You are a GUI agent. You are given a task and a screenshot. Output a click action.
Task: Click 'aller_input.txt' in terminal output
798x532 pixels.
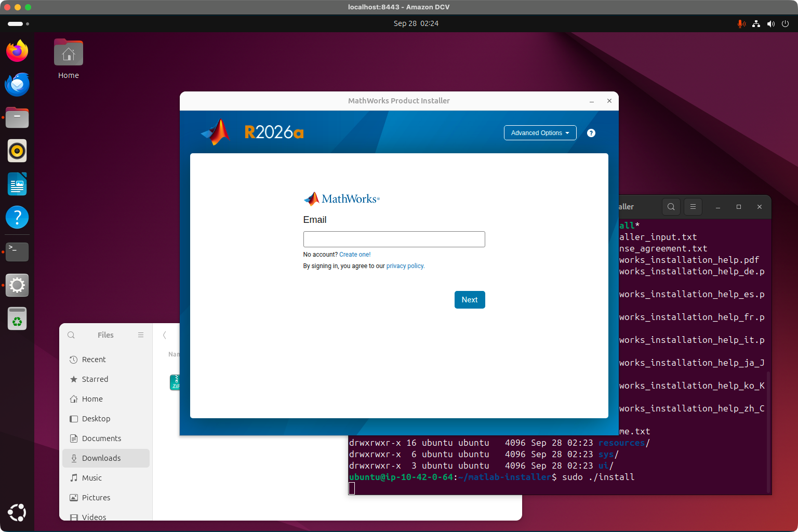tap(658, 237)
